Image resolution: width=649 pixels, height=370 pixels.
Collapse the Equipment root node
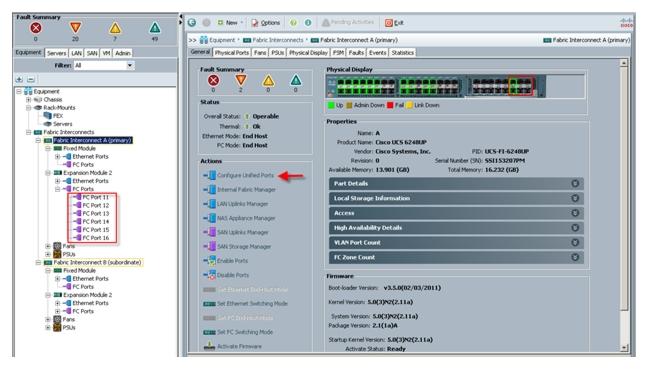coord(19,91)
